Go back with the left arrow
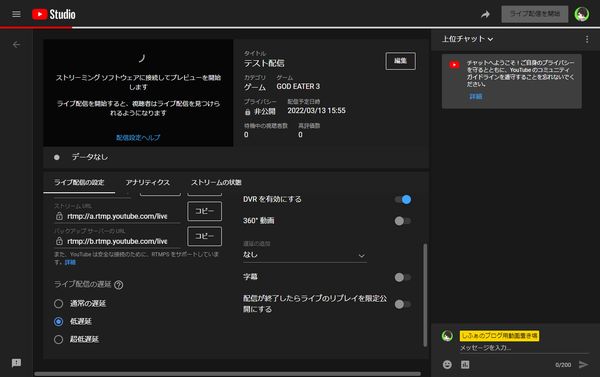This screenshot has height=377, width=600. coord(16,45)
